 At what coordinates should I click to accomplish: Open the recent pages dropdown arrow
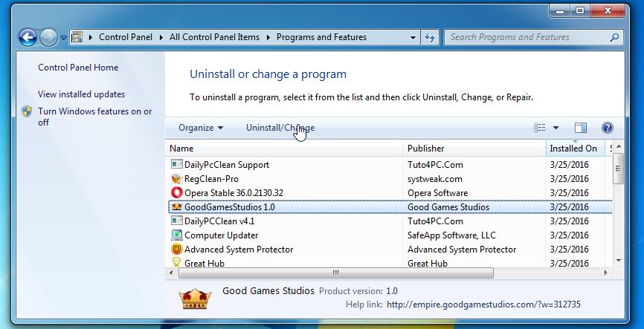(x=63, y=38)
